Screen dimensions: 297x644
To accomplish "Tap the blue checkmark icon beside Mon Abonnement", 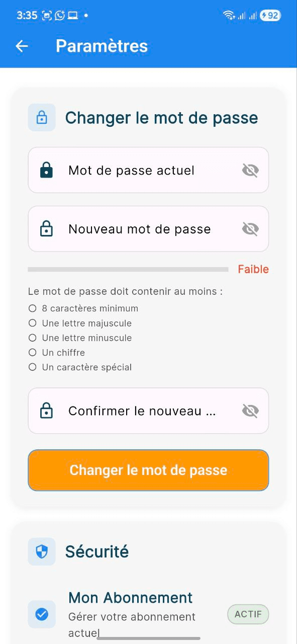I will (41, 614).
